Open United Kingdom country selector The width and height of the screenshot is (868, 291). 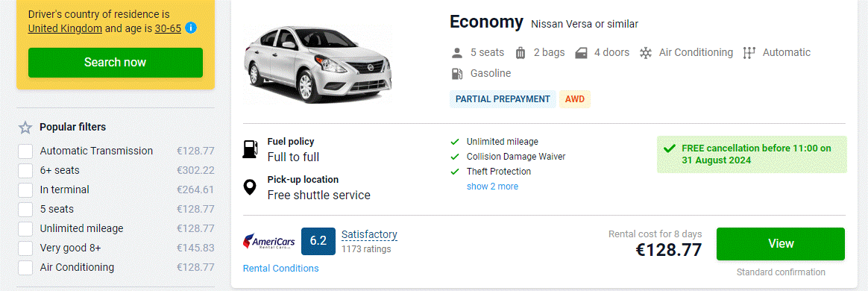point(65,28)
